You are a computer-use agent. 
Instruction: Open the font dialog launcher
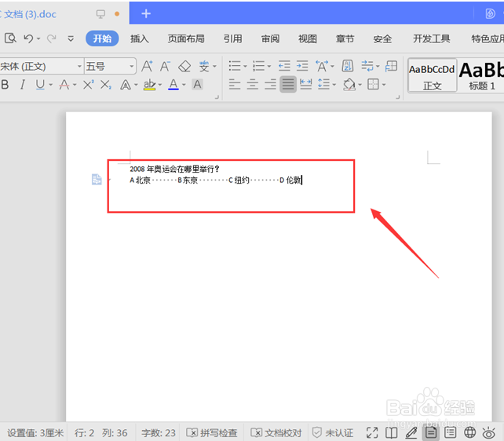tap(217, 97)
